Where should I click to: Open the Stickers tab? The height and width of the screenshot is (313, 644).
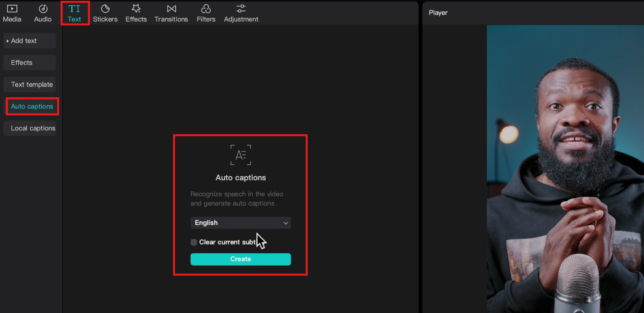(x=105, y=13)
